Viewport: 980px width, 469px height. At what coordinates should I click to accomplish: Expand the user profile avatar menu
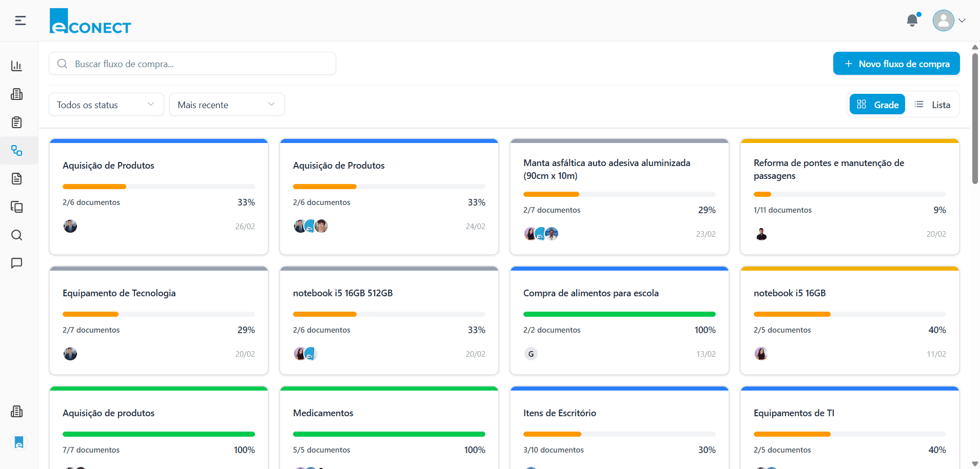point(949,21)
